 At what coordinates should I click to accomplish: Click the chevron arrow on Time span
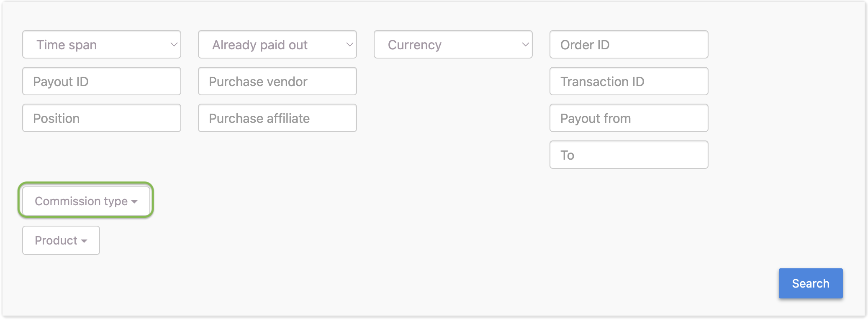[x=174, y=44]
